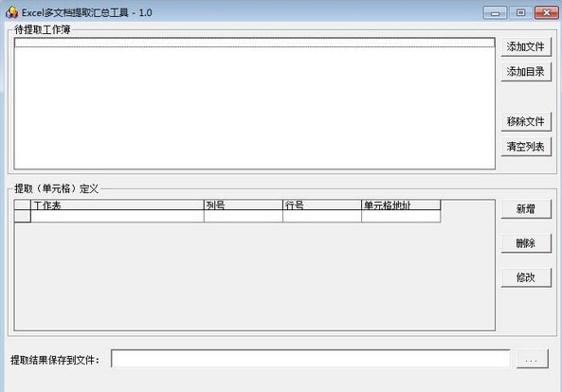This screenshot has height=392, width=562.
Task: Maximize the Excel多文档提取汇总工具 window
Action: pos(520,13)
